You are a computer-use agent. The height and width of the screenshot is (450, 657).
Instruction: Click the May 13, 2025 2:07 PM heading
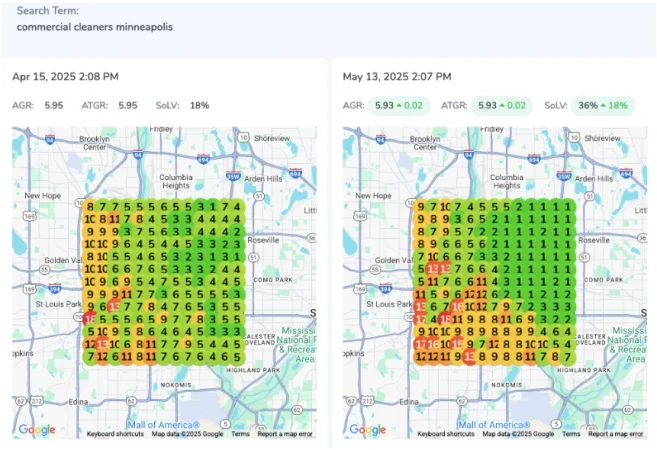pyautogui.click(x=396, y=75)
